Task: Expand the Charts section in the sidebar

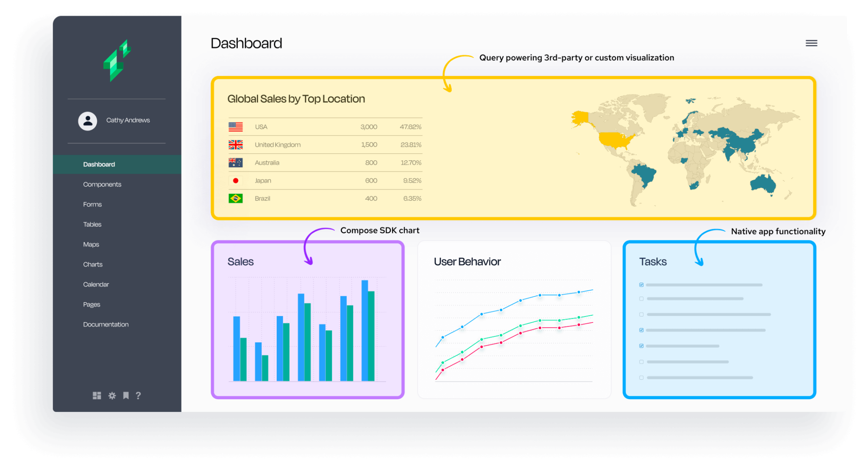Action: pos(93,264)
